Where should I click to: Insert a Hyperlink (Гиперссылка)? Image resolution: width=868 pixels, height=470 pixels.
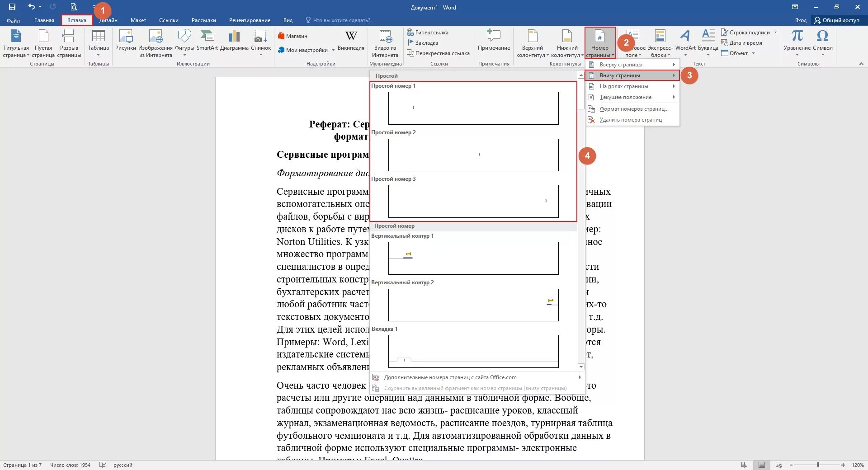[x=428, y=33]
